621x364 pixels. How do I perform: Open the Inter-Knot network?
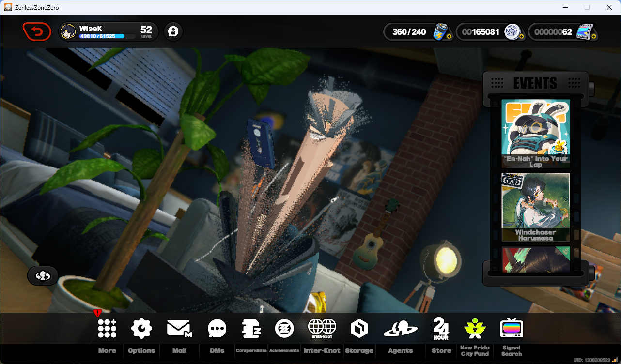[322, 328]
